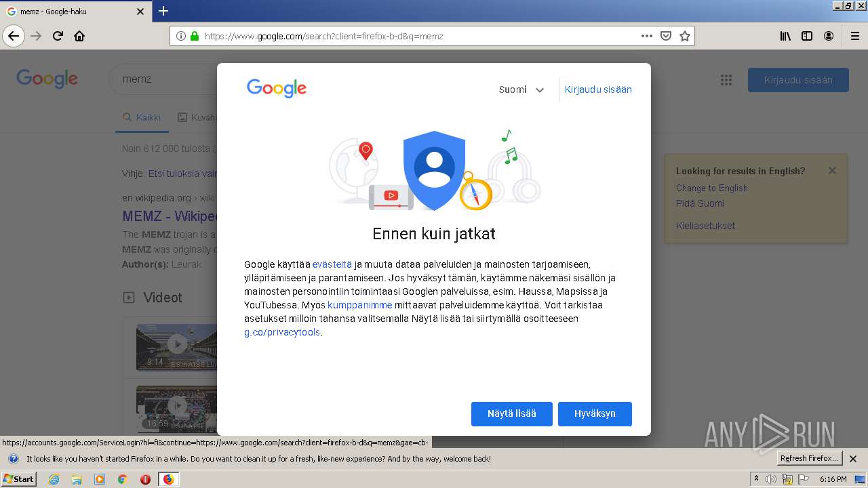This screenshot has height=488, width=868.
Task: Open the MEMZ - Wikipedia result
Action: (170, 216)
